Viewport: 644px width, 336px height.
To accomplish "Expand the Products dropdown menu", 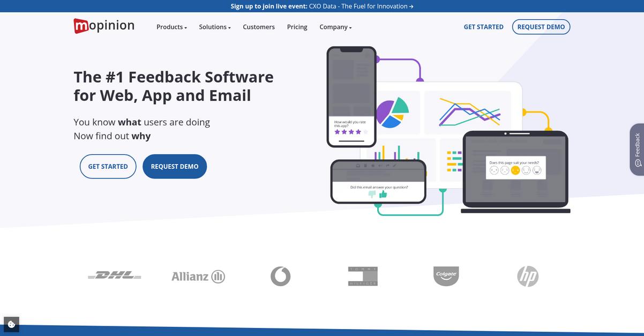I will click(171, 27).
